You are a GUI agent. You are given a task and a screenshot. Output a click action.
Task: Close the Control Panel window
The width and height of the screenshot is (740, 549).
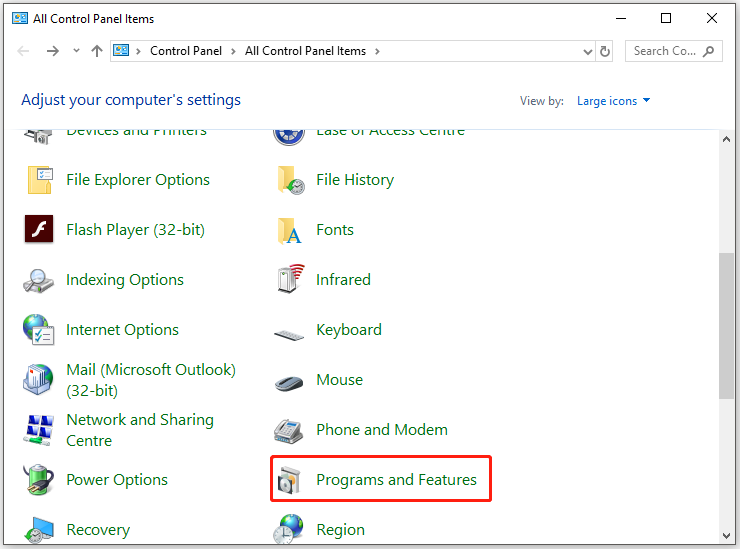(x=712, y=18)
